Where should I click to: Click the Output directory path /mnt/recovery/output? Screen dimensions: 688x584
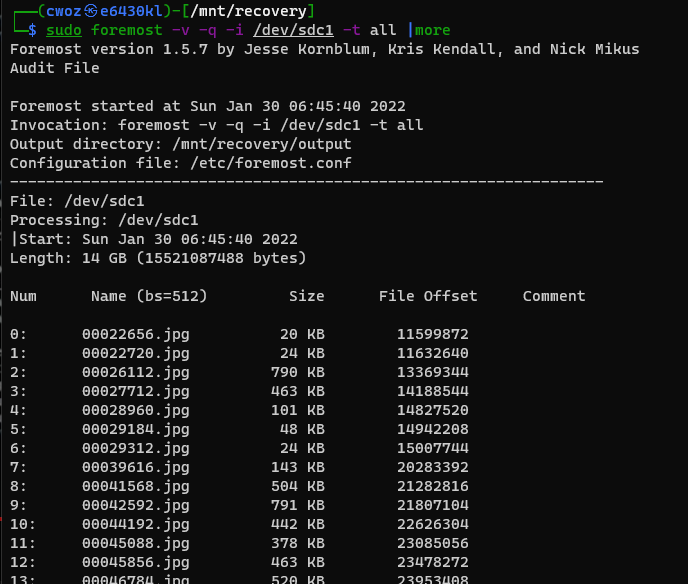click(262, 144)
